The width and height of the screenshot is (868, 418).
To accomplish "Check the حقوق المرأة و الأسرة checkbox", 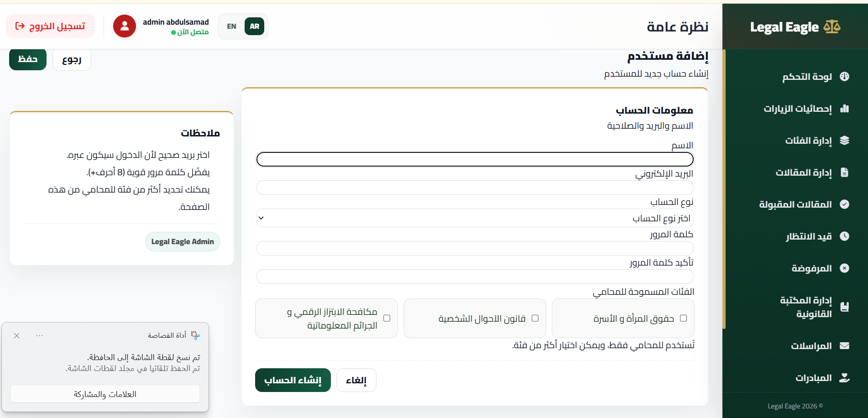I will click(x=683, y=318).
